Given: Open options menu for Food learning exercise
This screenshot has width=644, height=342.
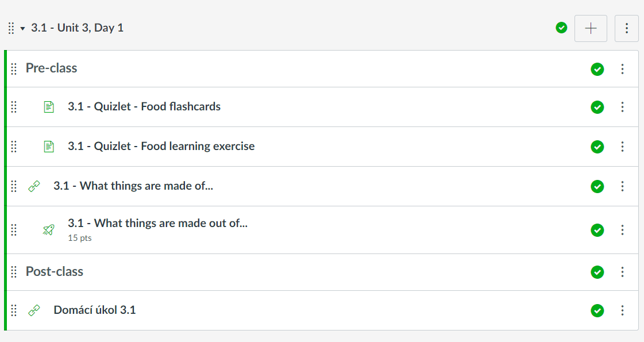Looking at the screenshot, I should pos(622,147).
